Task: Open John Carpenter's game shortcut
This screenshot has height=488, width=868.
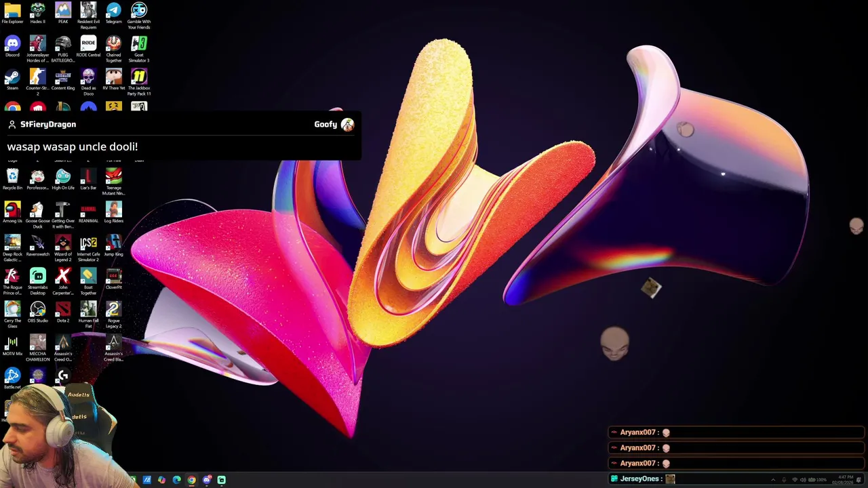Action: click(63, 282)
